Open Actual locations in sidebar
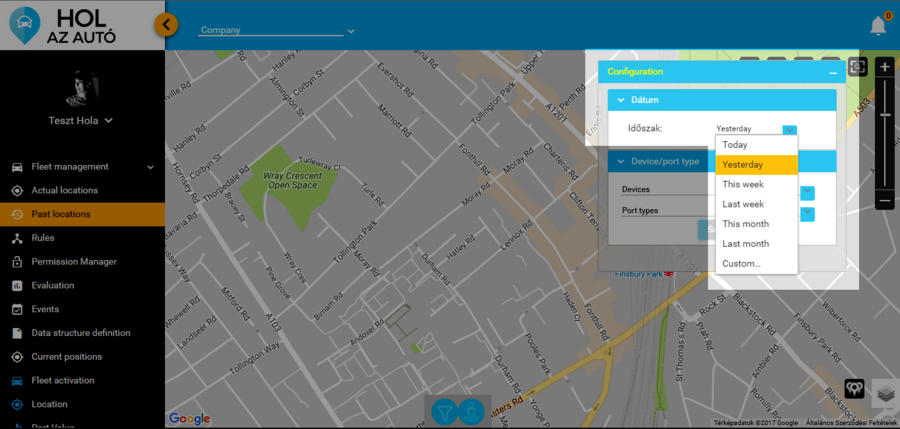This screenshot has height=429, width=900. pyautogui.click(x=65, y=190)
